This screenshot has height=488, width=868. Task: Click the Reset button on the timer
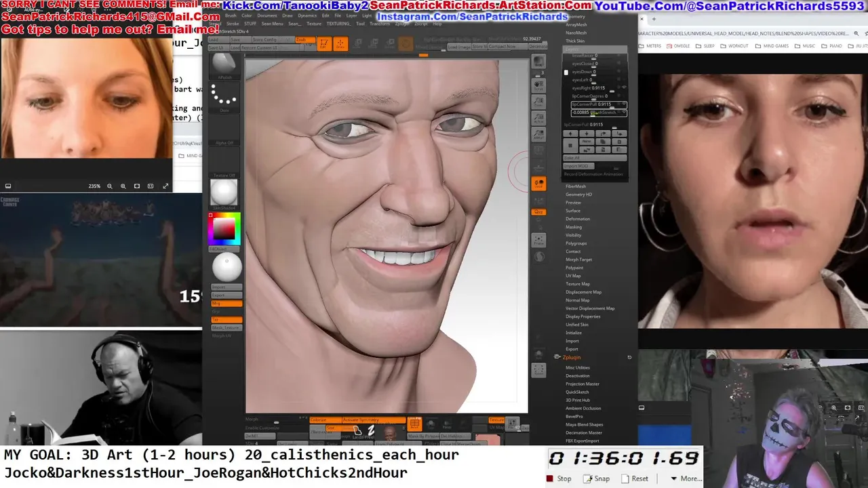[635, 479]
